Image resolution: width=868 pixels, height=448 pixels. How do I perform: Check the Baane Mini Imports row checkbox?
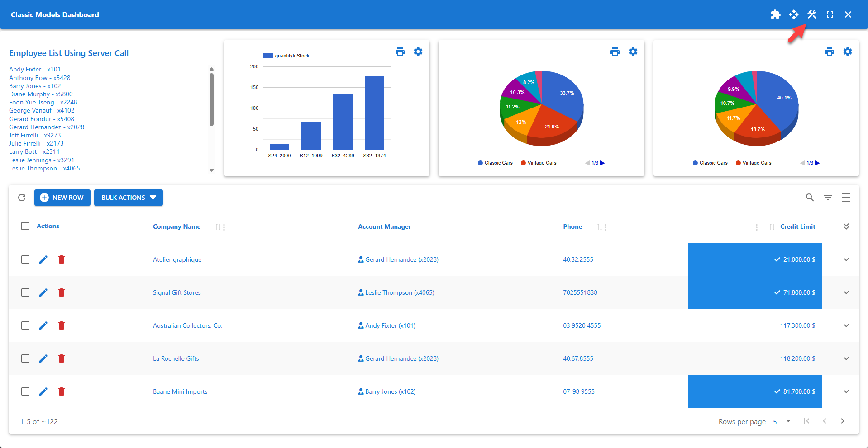[25, 391]
